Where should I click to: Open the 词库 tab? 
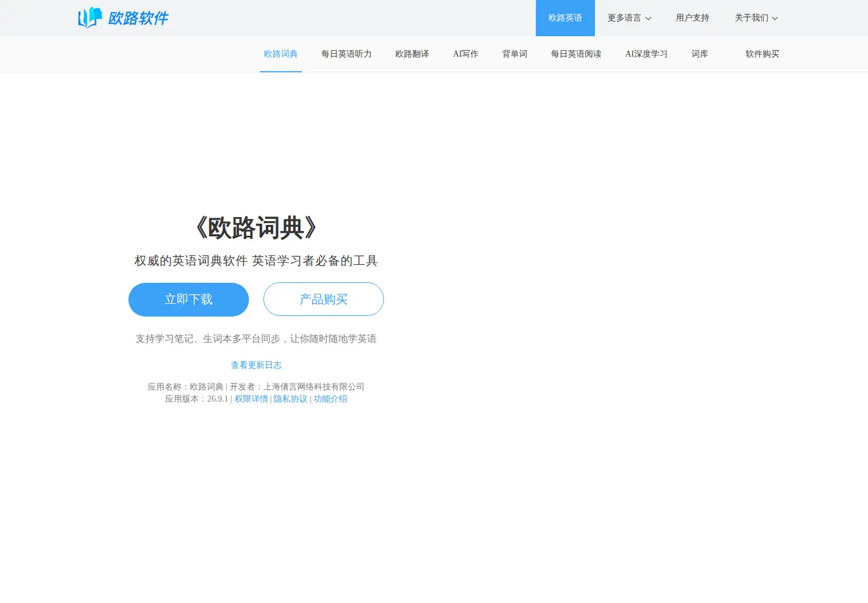click(700, 54)
